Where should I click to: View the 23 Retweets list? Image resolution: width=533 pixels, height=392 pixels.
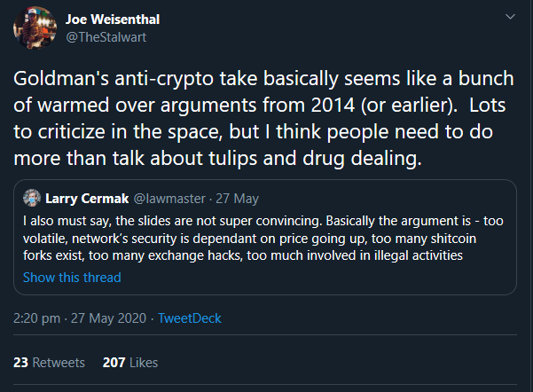pos(50,362)
